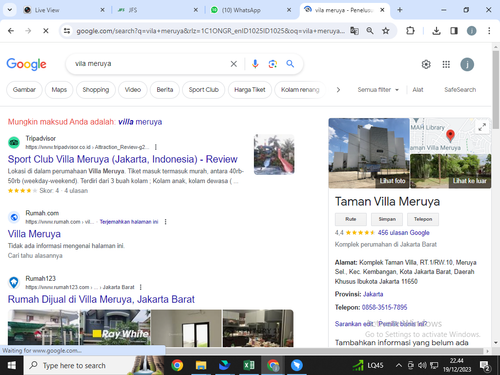This screenshot has height=375, width=500.
Task: Select the Maps filter chip
Action: (59, 90)
